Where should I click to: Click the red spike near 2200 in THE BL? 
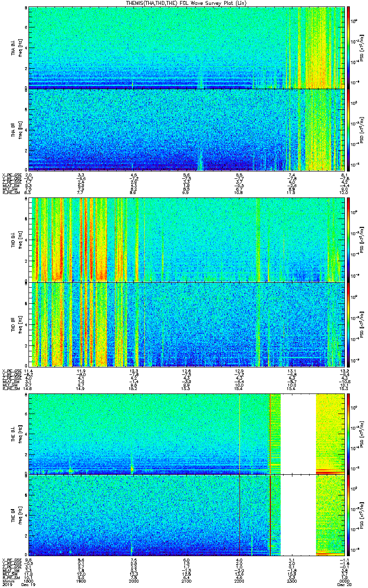tap(239, 434)
